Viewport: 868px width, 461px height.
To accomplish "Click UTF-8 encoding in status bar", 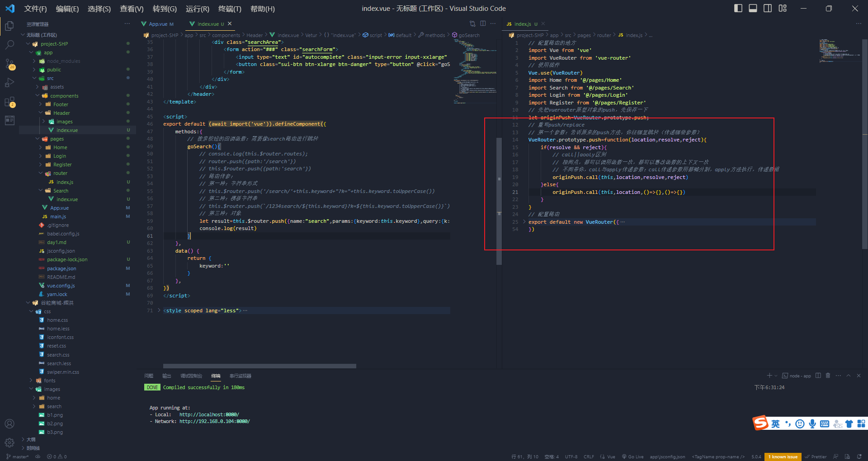I will click(x=571, y=456).
